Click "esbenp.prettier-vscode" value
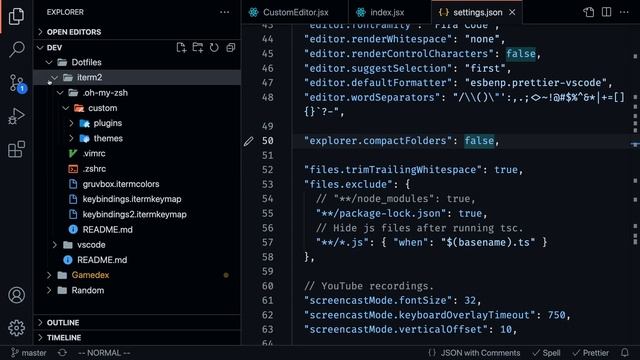The image size is (640, 360). click(x=536, y=83)
